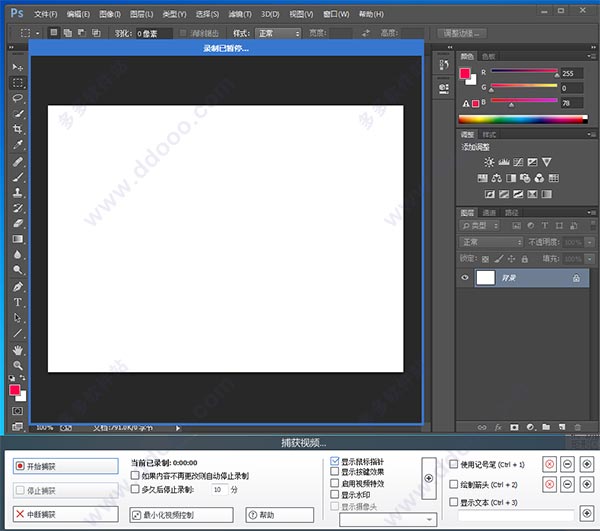
Task: Open the marquee tool preset dropdown arrow
Action: [x=38, y=34]
